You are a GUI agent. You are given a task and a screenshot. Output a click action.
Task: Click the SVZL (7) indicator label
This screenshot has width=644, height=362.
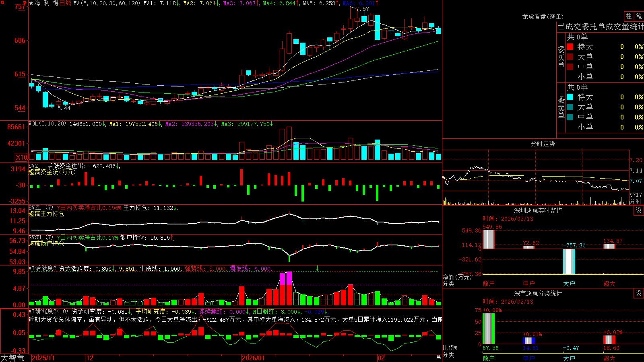click(41, 208)
